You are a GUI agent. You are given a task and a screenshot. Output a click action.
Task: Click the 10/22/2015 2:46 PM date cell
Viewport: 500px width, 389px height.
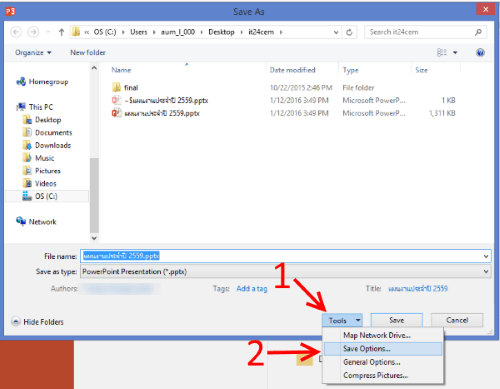click(301, 88)
